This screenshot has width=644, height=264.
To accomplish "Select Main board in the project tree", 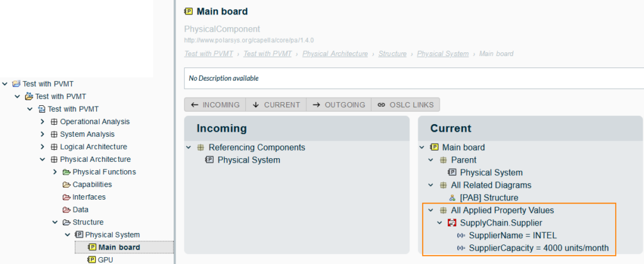I will (x=119, y=247).
